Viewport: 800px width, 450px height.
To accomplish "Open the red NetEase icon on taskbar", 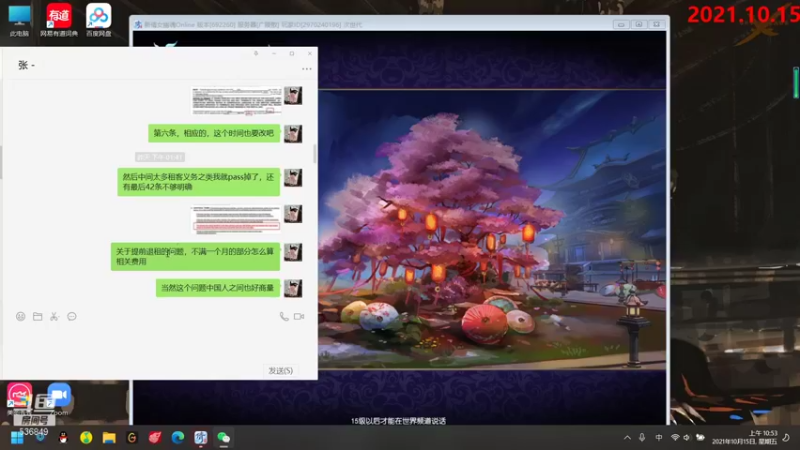I will pos(155,438).
